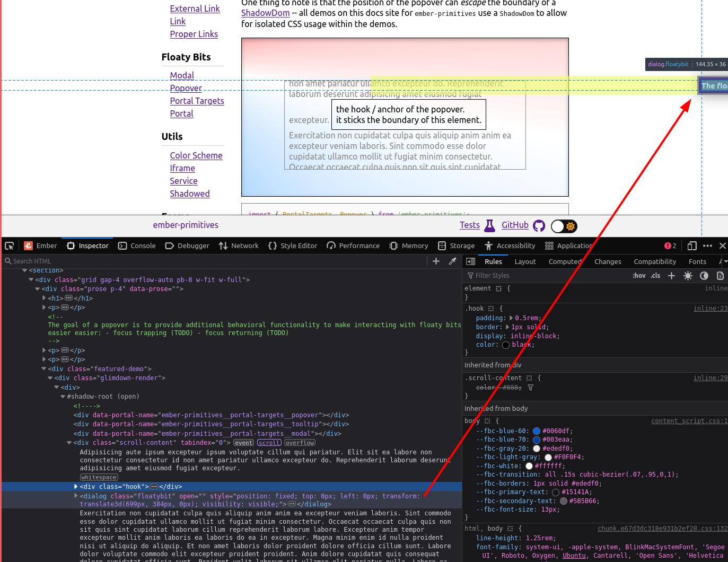Viewport: 728px width, 562px height.
Task: Follow the ShadowDom link in the article
Action: (265, 13)
